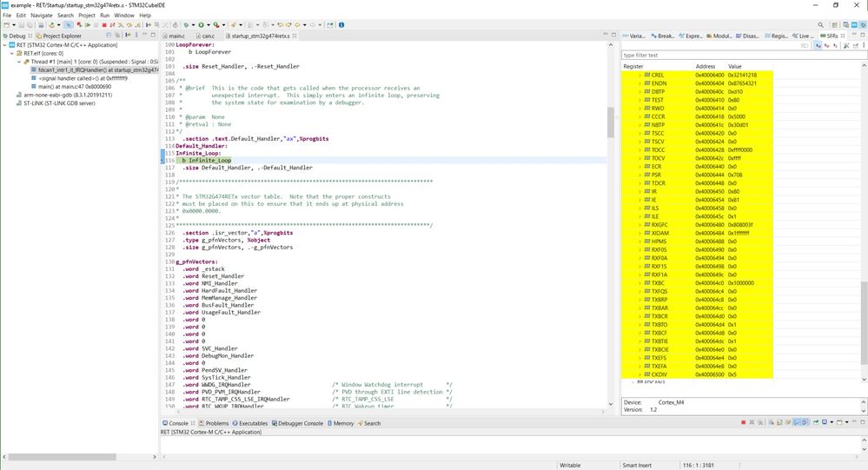Click the Step Into debug icon
The width and height of the screenshot is (868, 470).
click(x=121, y=25)
